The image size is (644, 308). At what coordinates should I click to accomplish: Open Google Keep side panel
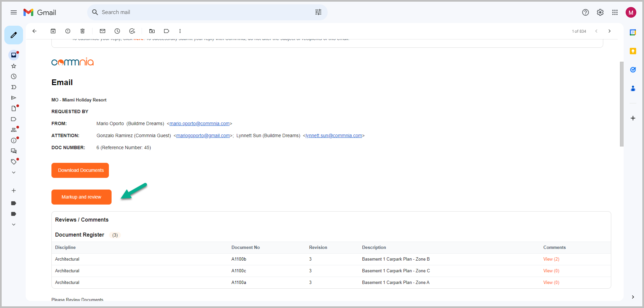tap(633, 51)
